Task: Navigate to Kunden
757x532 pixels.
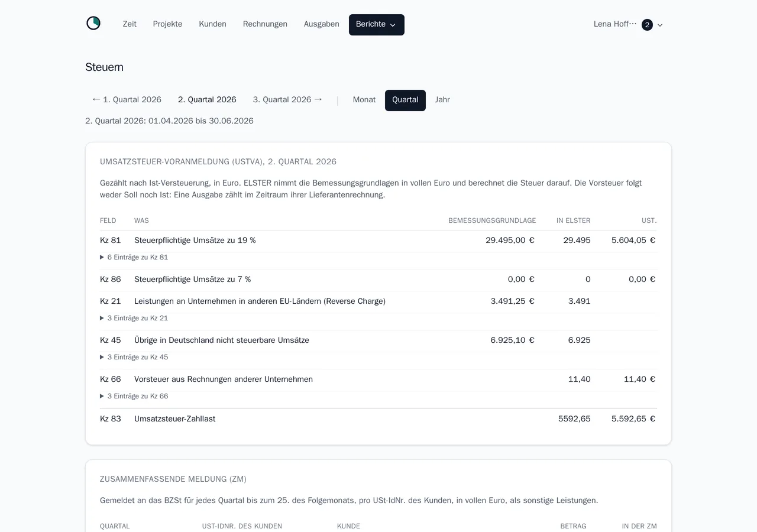Action: [212, 24]
